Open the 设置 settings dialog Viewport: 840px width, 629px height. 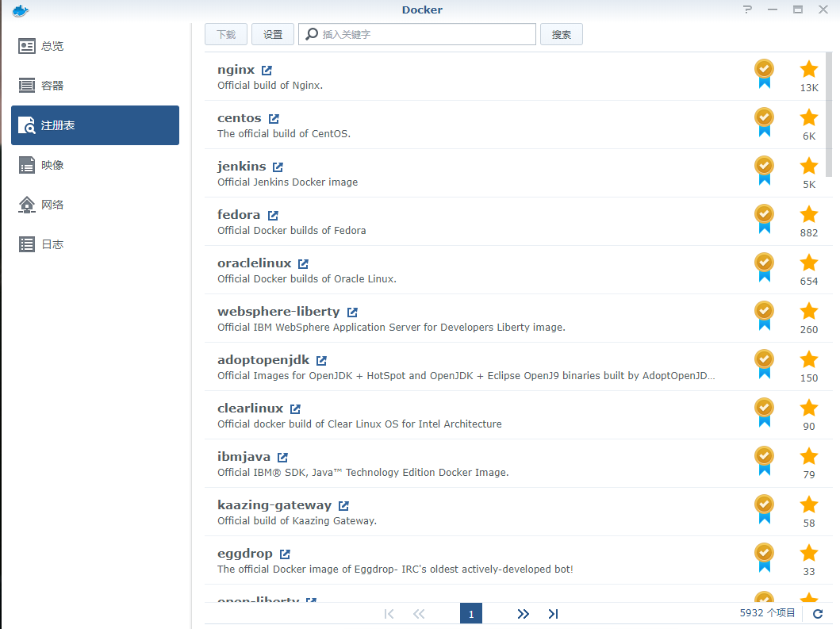click(272, 34)
